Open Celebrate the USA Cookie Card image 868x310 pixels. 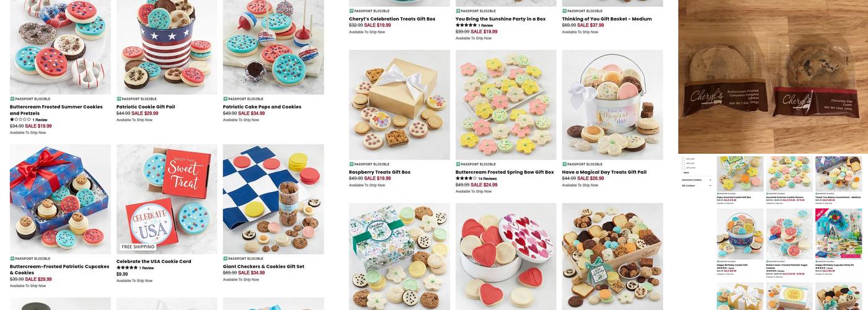(x=167, y=199)
